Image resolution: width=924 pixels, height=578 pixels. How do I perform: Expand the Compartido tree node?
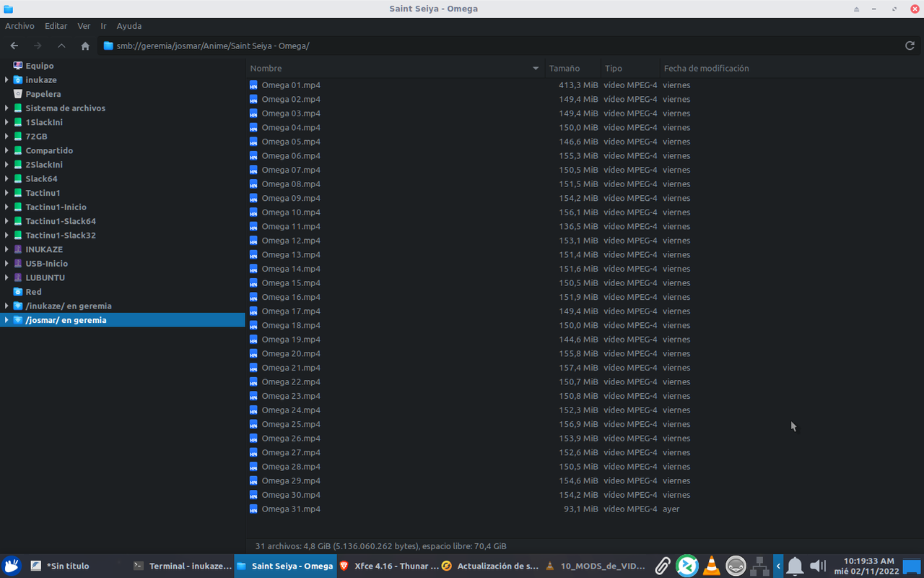pyautogui.click(x=6, y=151)
